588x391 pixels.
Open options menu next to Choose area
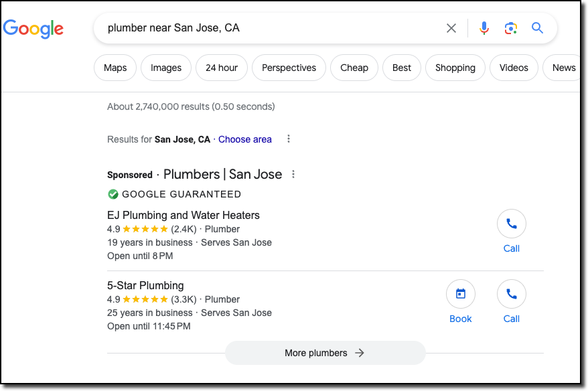click(x=289, y=139)
